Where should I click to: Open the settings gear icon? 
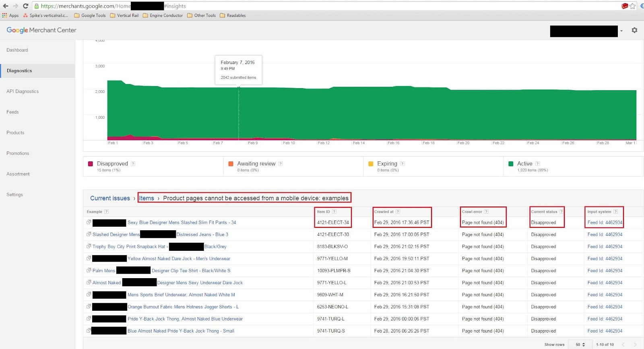[x=634, y=30]
